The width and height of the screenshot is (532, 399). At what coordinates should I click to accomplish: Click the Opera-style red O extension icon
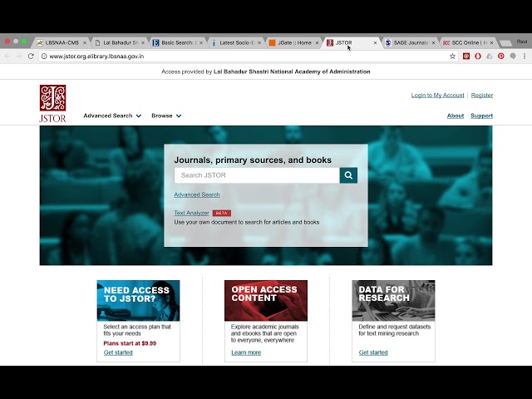pos(478,57)
